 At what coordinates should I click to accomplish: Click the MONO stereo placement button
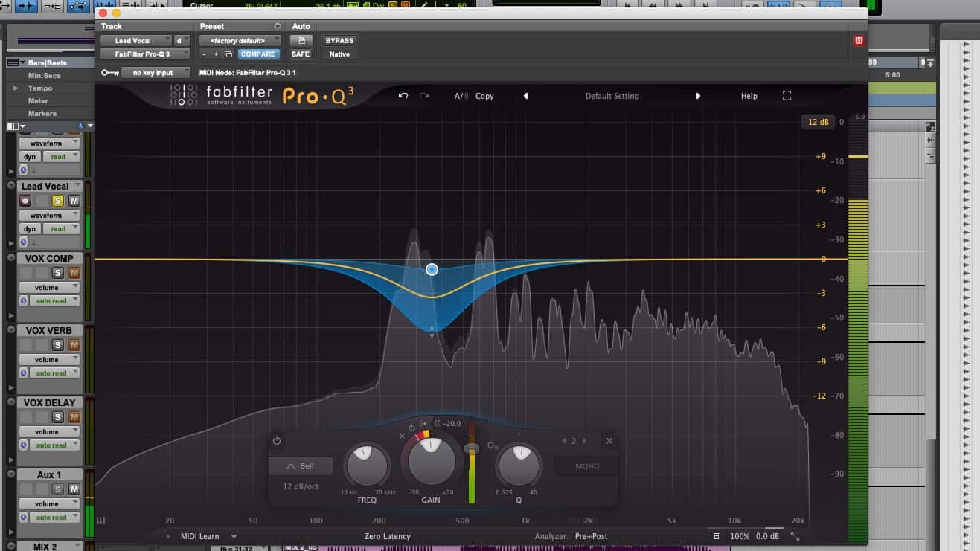click(x=587, y=466)
